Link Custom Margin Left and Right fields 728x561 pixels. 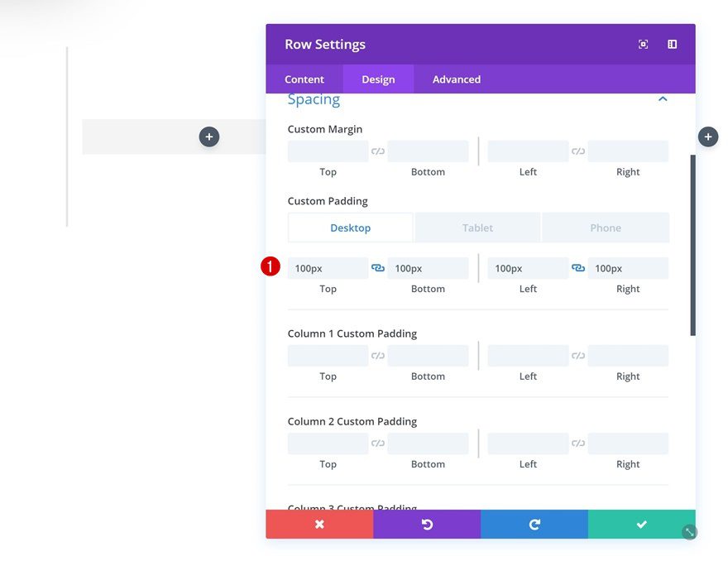pyautogui.click(x=577, y=151)
